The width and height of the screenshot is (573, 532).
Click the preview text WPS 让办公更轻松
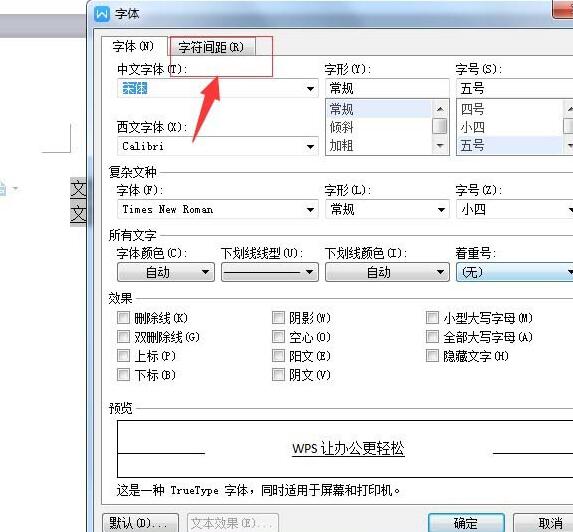pos(348,448)
